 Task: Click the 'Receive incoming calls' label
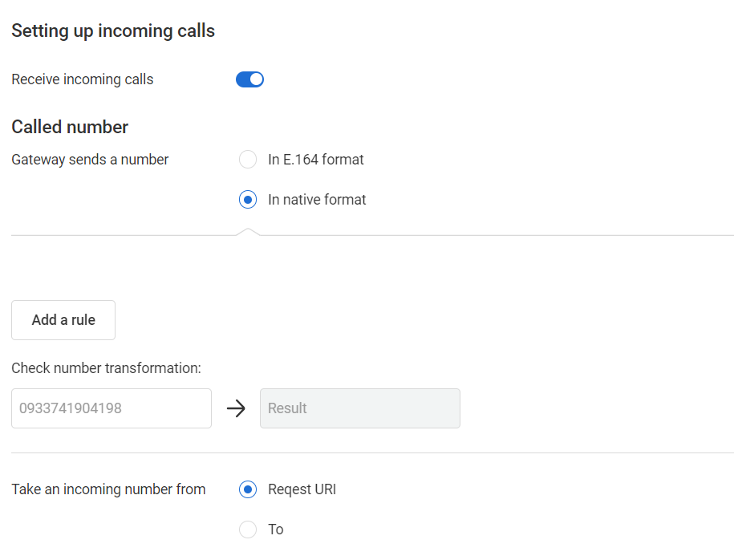point(83,79)
